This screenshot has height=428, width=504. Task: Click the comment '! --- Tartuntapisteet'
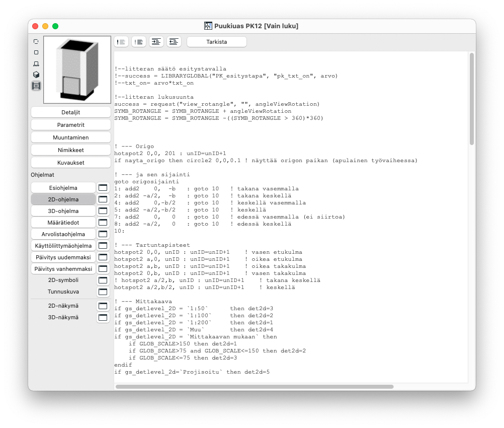[x=152, y=245]
